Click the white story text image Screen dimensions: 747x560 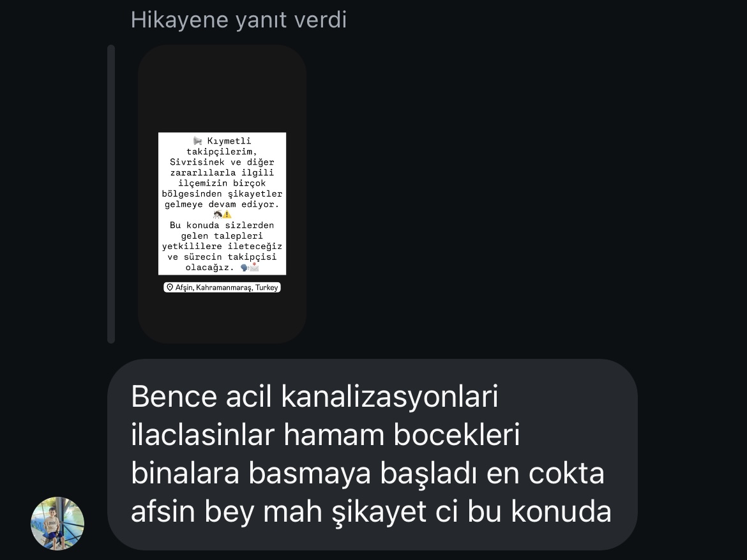[x=222, y=204]
